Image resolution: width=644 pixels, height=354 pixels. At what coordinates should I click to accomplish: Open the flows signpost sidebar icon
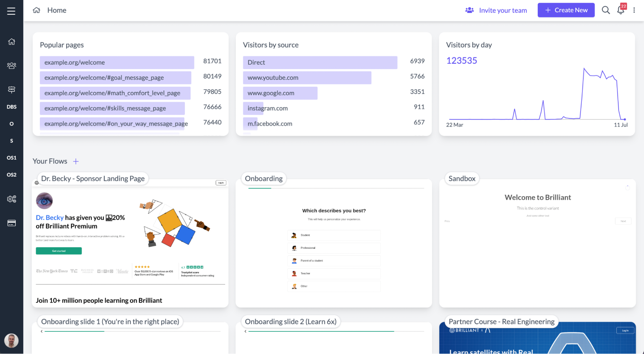pos(12,89)
